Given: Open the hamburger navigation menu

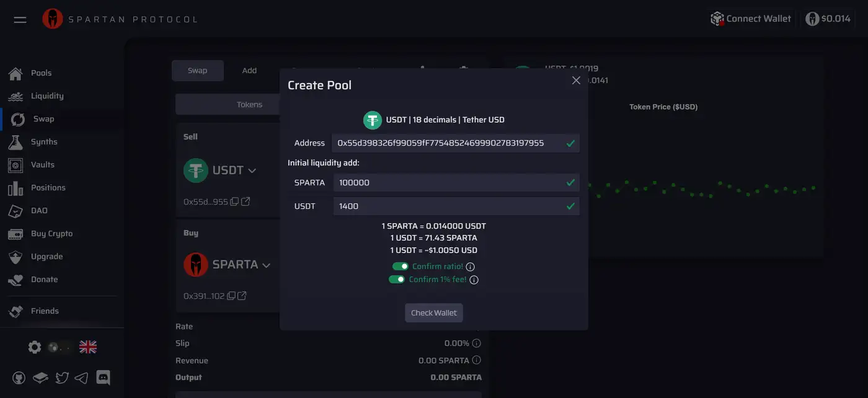Looking at the screenshot, I should coord(20,19).
